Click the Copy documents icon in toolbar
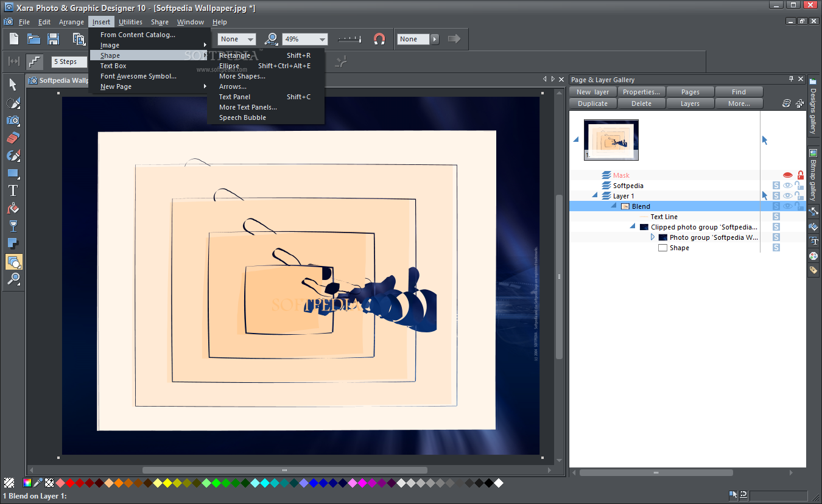 pos(79,39)
